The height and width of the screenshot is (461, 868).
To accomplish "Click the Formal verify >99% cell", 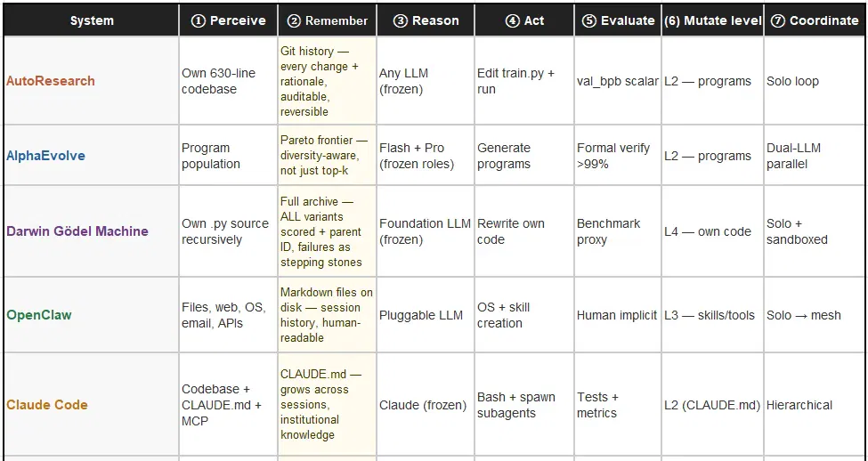I will (x=618, y=156).
